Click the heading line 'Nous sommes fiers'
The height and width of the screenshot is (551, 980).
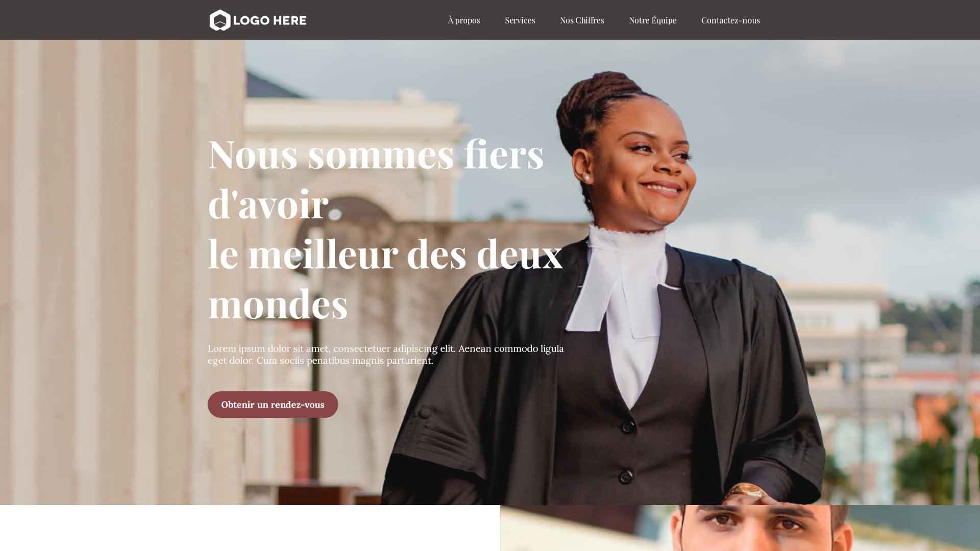pyautogui.click(x=376, y=154)
